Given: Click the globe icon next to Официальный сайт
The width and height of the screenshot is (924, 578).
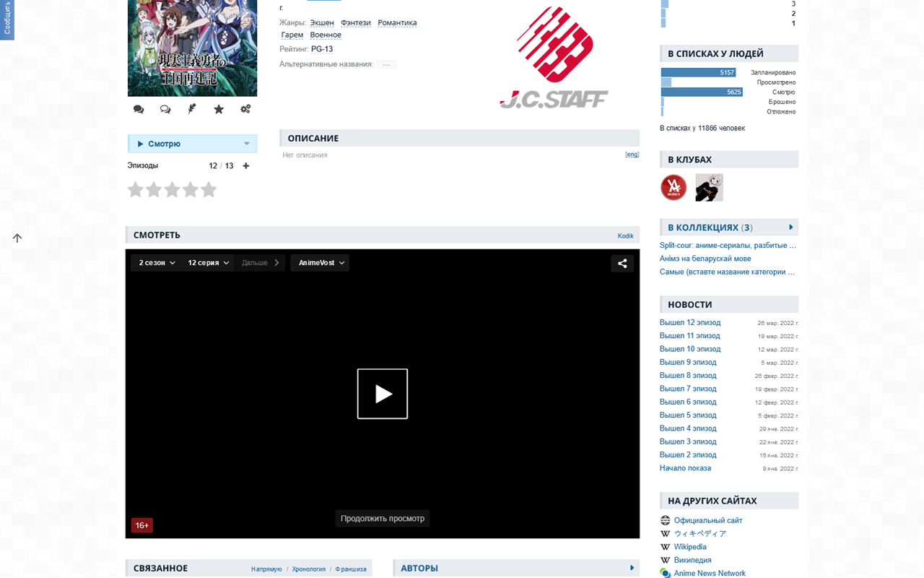Looking at the screenshot, I should 665,520.
